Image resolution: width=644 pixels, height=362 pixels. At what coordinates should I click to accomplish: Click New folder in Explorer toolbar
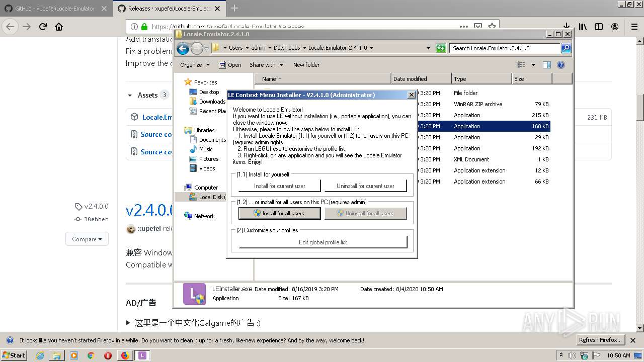[306, 65]
